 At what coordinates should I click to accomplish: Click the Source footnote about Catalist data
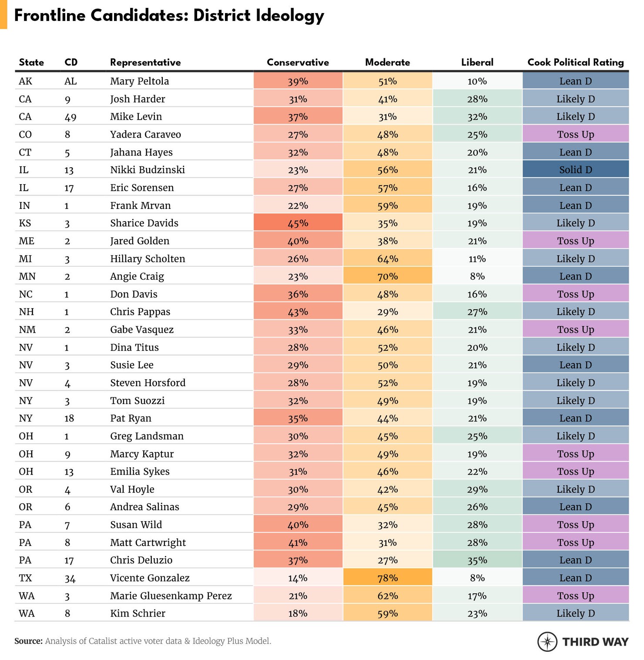143,641
